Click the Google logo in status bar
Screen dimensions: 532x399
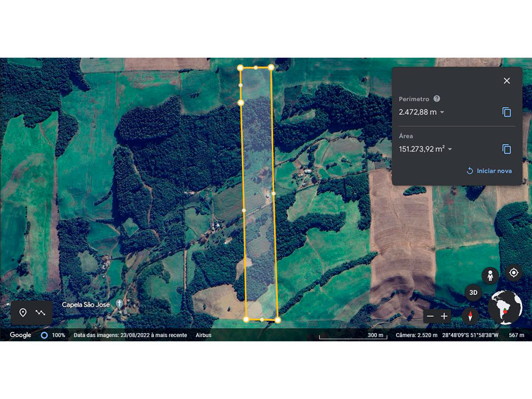(x=21, y=335)
